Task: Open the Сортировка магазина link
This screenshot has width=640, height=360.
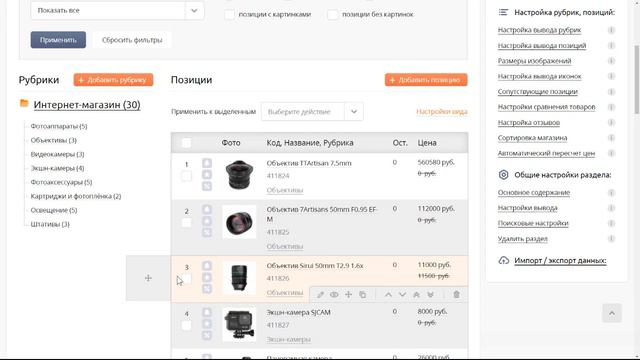Action: click(x=532, y=138)
